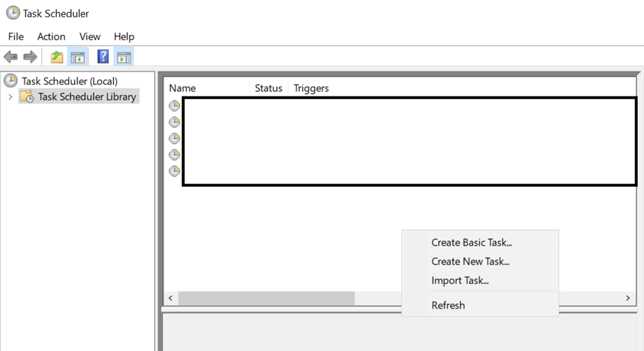
Task: Select Task Scheduler Library folder in tree
Action: click(x=86, y=97)
